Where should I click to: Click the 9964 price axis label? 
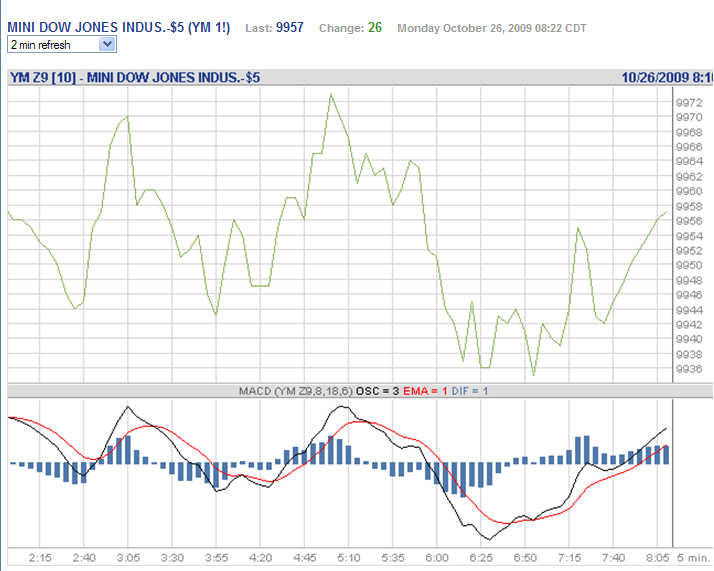pyautogui.click(x=689, y=162)
